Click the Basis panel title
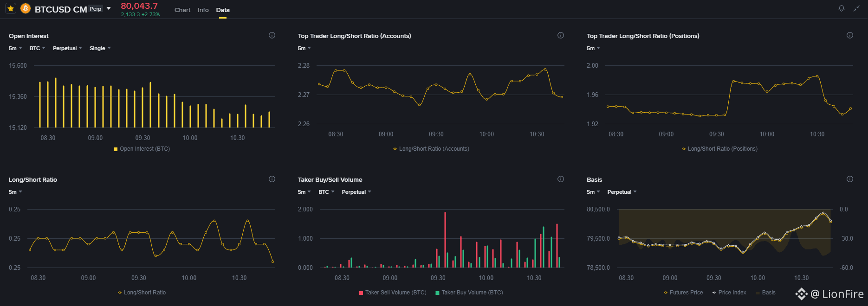The width and height of the screenshot is (868, 306). pos(594,179)
